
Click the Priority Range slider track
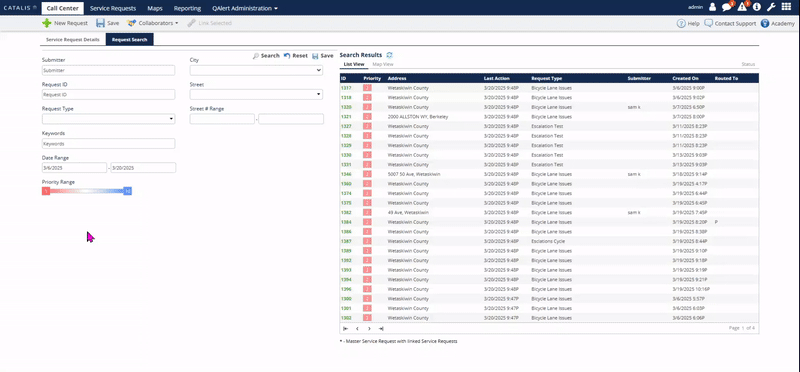click(87, 191)
